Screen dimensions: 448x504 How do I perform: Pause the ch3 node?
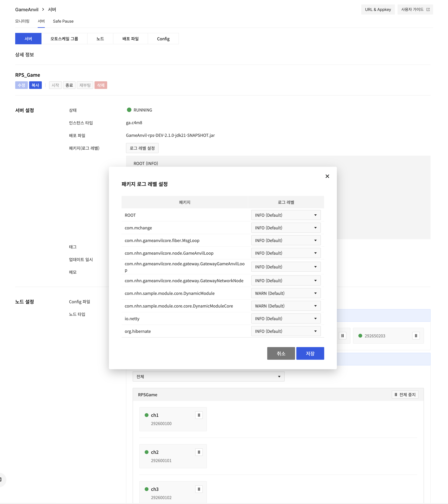click(x=199, y=489)
